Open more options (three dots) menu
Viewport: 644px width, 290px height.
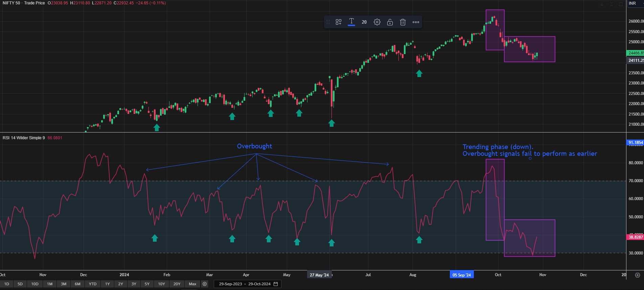click(x=416, y=22)
